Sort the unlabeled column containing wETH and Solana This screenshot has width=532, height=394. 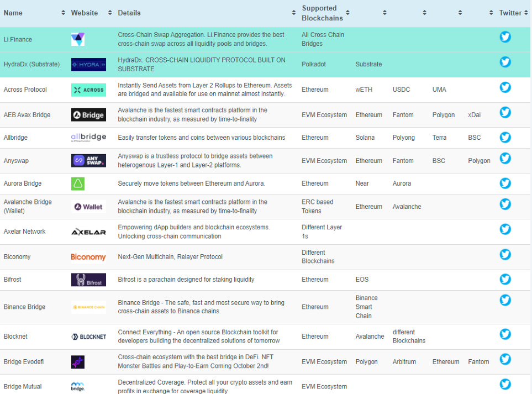pos(384,13)
